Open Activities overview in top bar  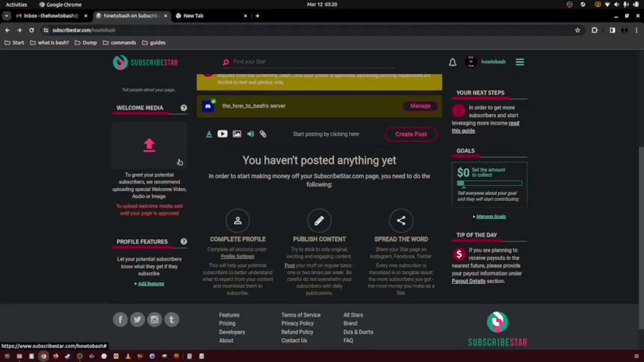17,5
